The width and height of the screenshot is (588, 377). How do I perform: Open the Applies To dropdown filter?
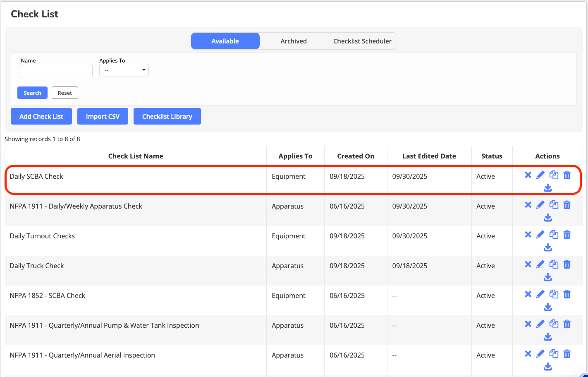point(124,70)
